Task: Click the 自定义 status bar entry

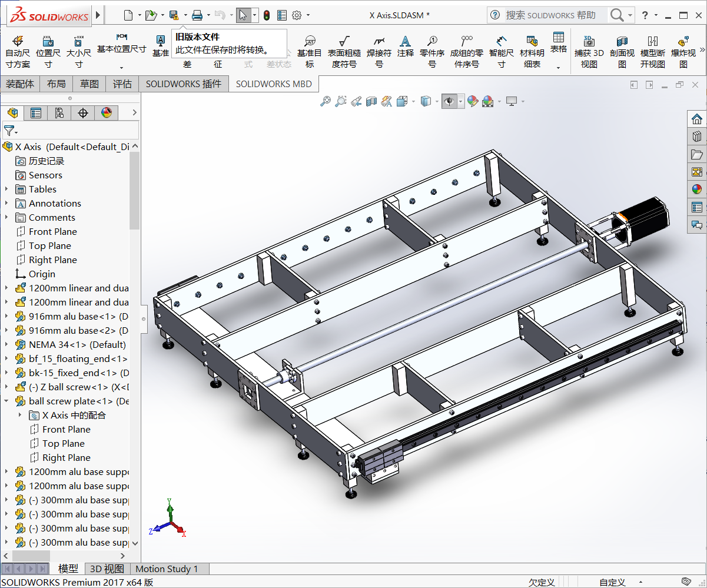Action: (612, 582)
